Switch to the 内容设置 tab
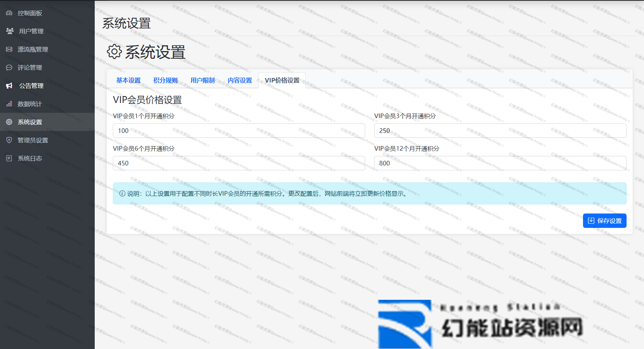 click(x=240, y=80)
